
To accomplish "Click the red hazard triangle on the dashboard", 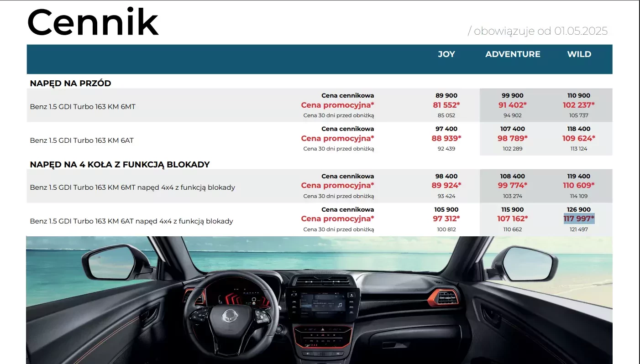I will (323, 328).
